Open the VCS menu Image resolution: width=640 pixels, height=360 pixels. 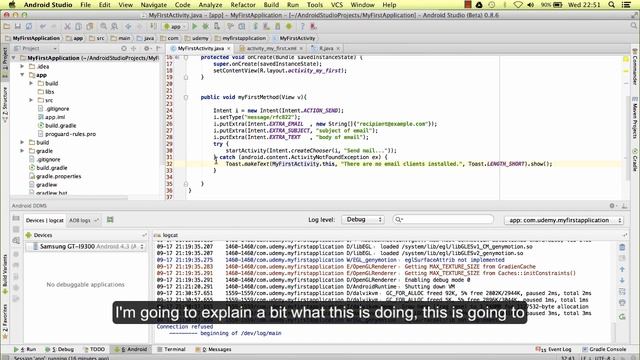tap(336, 5)
